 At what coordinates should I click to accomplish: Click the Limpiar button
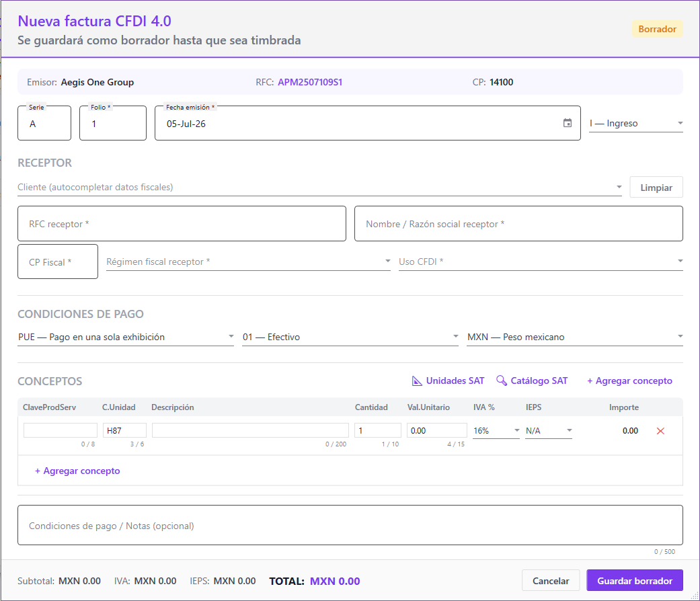[656, 188]
